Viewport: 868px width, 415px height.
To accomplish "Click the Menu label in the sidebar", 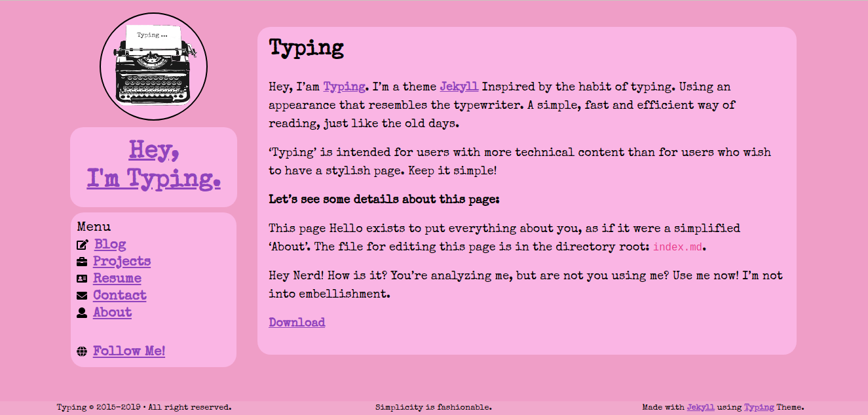I will (x=94, y=227).
